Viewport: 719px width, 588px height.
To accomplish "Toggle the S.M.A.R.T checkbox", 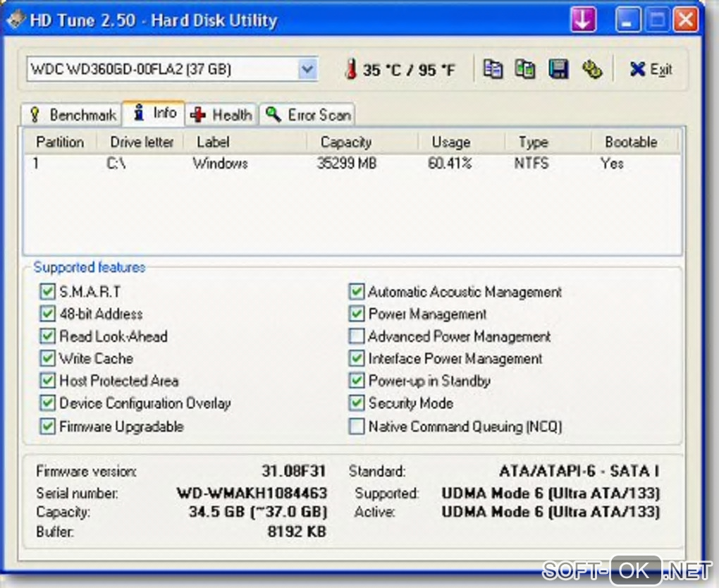I will tap(47, 292).
